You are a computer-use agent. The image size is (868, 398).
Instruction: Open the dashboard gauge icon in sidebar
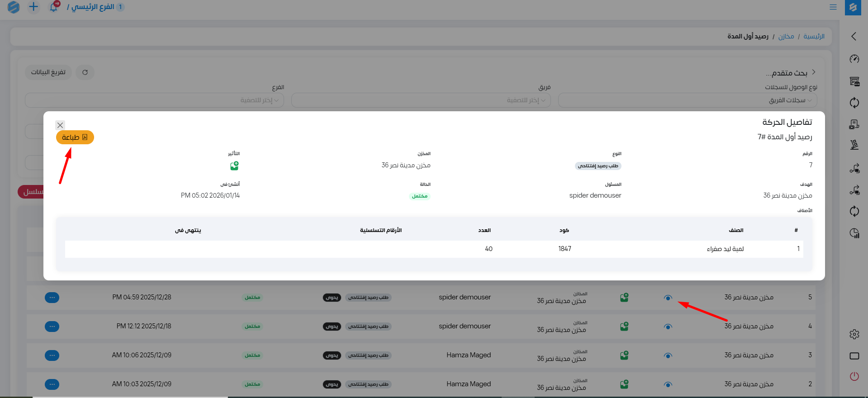[854, 59]
